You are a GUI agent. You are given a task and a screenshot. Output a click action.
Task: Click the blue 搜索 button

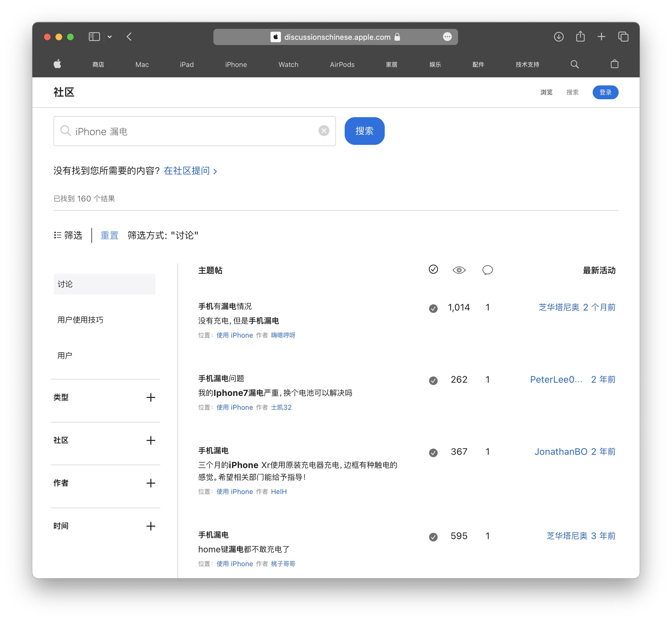pos(364,131)
